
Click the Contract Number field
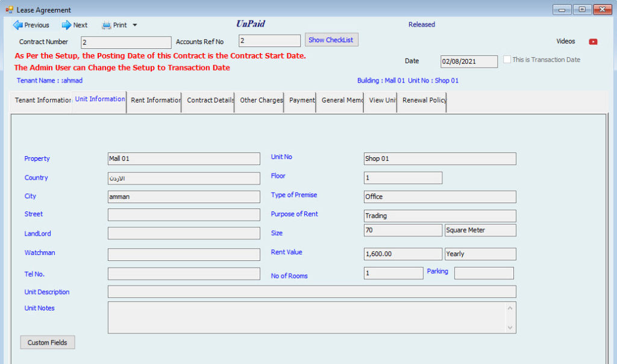[x=126, y=42]
